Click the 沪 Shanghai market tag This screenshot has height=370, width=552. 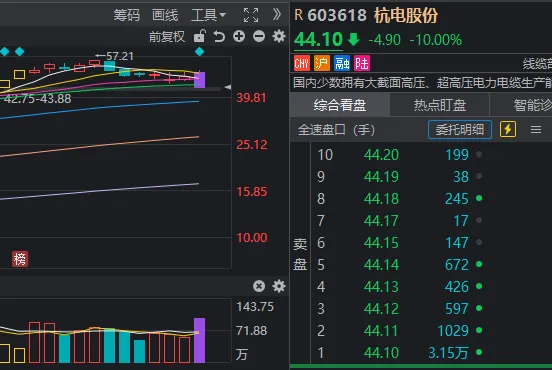(322, 64)
